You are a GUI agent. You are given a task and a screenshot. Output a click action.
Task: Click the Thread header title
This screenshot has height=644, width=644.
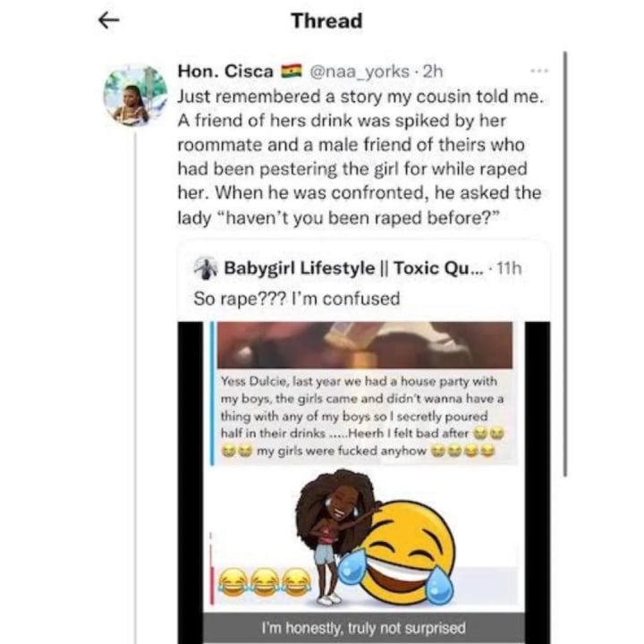(327, 21)
